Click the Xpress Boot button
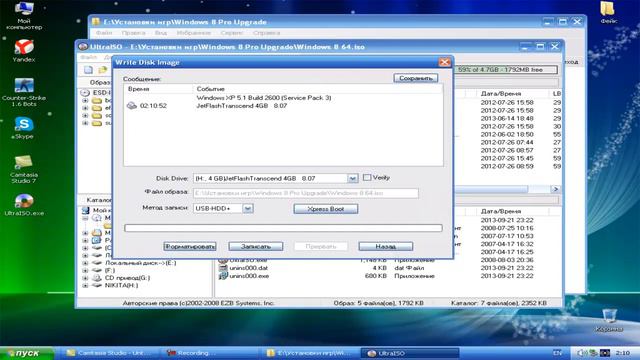The image size is (640, 360). 326,209
